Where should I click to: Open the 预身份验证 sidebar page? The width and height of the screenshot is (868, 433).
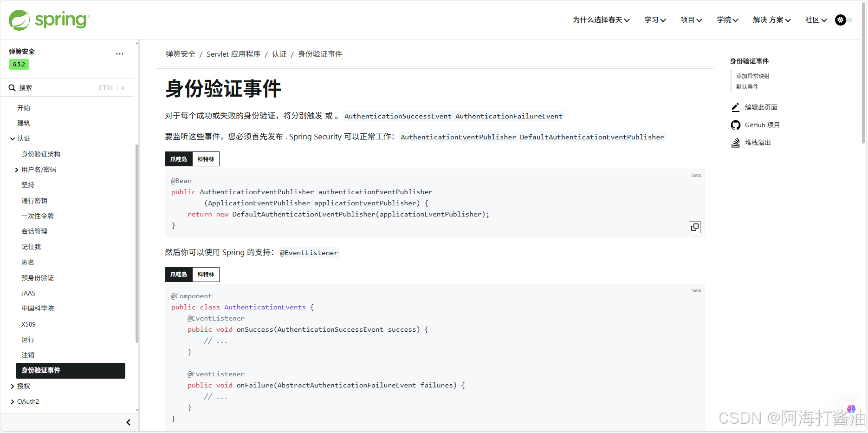[x=38, y=278]
